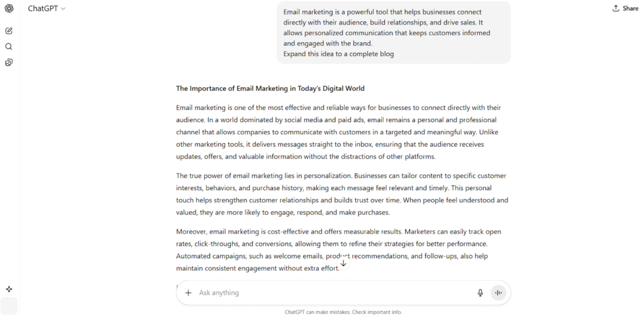Expand the ChatGPT model selector dropdown
The image size is (644, 316).
(x=47, y=9)
